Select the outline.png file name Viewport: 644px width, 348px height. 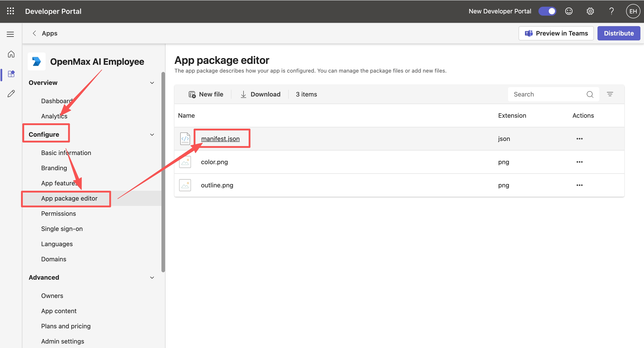coord(217,185)
